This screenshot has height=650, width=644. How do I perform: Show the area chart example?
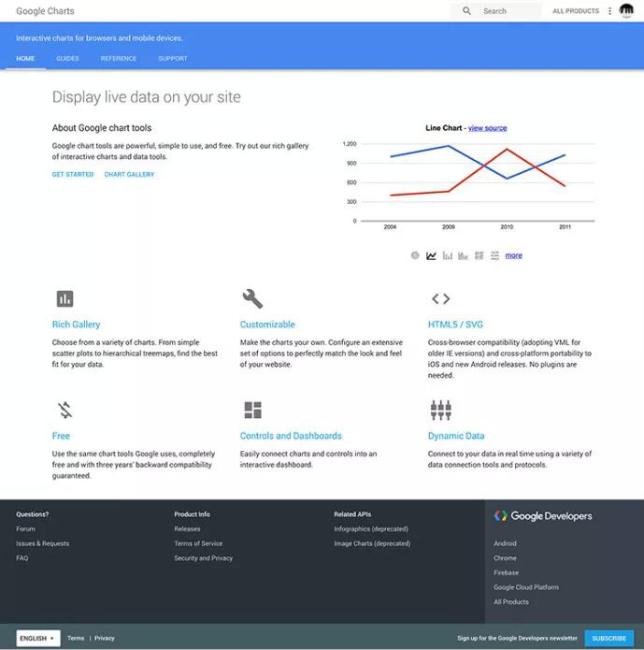pyautogui.click(x=463, y=255)
